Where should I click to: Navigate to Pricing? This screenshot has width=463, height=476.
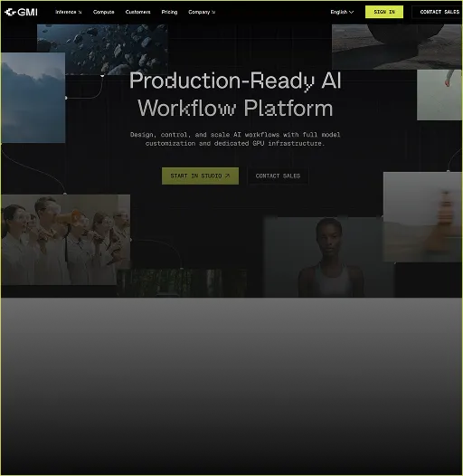click(169, 12)
